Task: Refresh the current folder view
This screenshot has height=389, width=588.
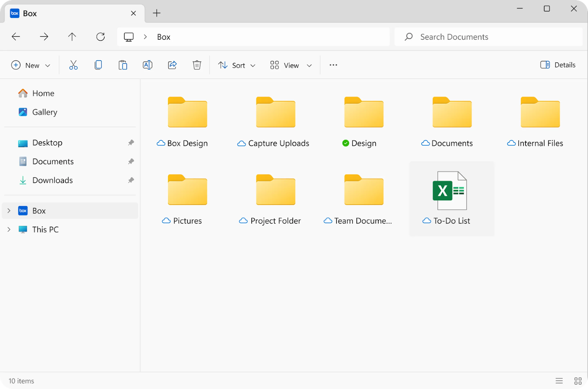Action: tap(100, 37)
